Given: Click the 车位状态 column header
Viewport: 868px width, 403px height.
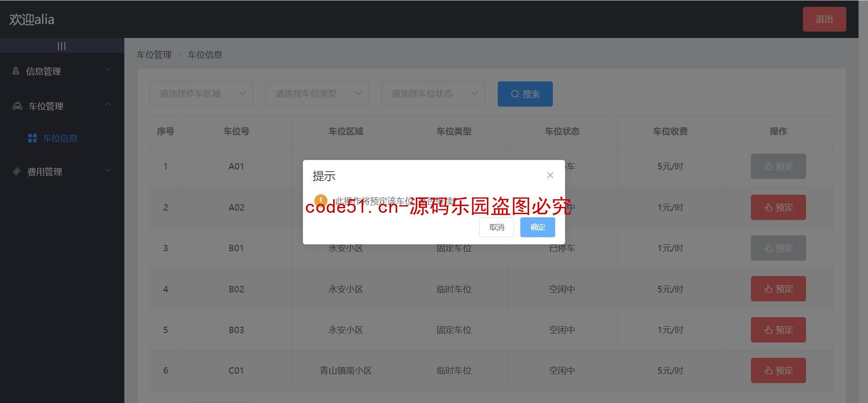Looking at the screenshot, I should point(562,131).
